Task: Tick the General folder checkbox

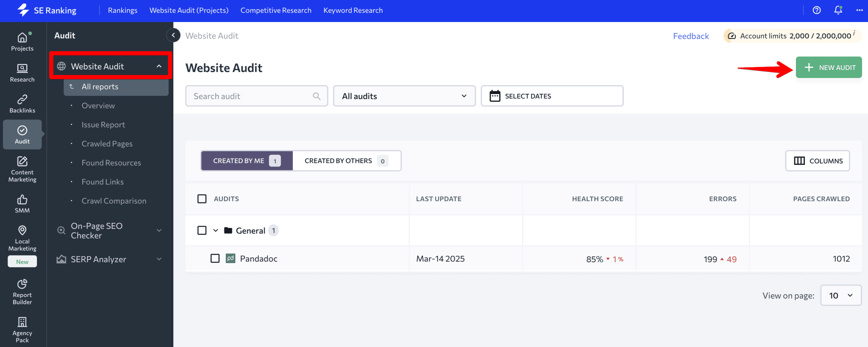Action: (x=202, y=230)
